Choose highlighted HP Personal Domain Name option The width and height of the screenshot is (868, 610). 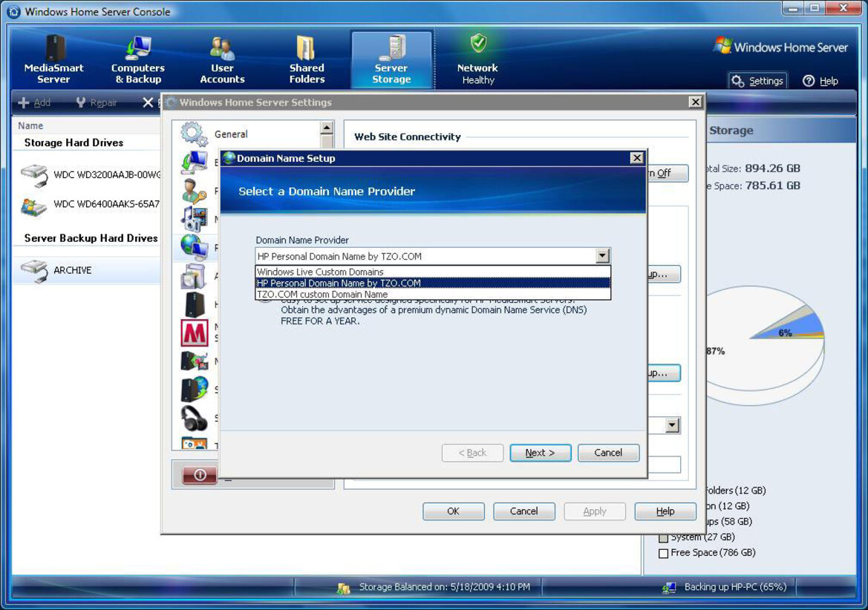pyautogui.click(x=433, y=283)
